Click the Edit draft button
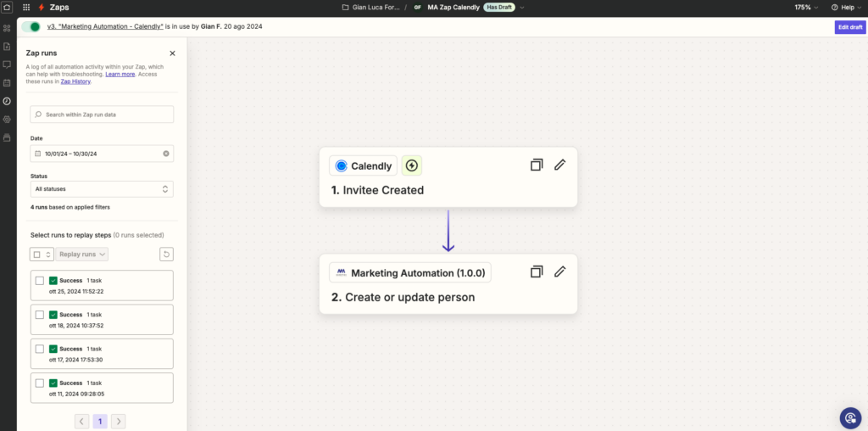The width and height of the screenshot is (868, 431). pos(849,27)
